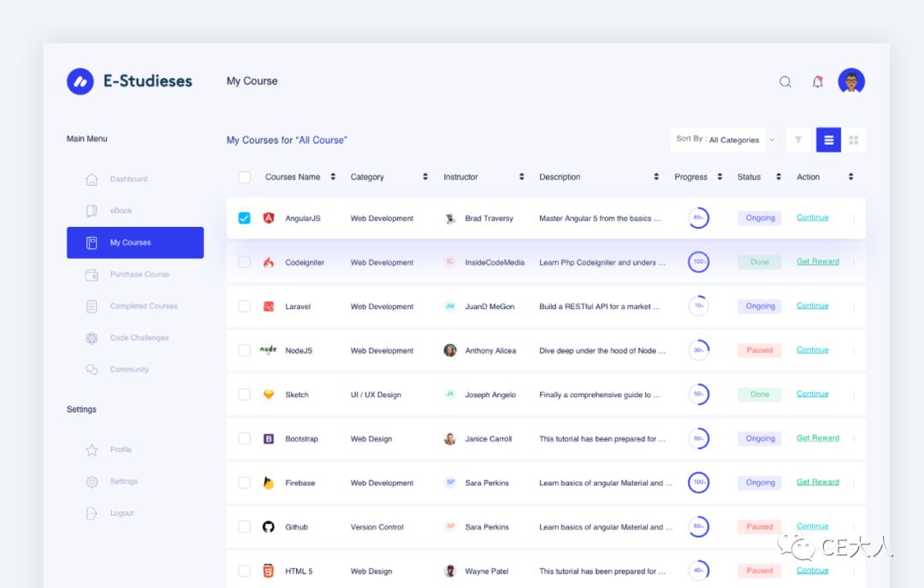Open the search magnifier icon
The width and height of the screenshot is (924, 588).
[x=785, y=82]
